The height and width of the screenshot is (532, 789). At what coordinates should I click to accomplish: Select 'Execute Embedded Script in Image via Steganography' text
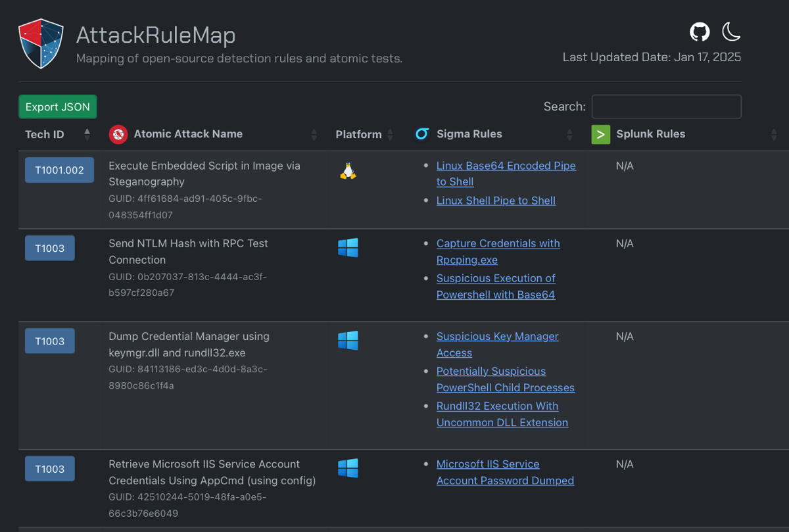[204, 174]
